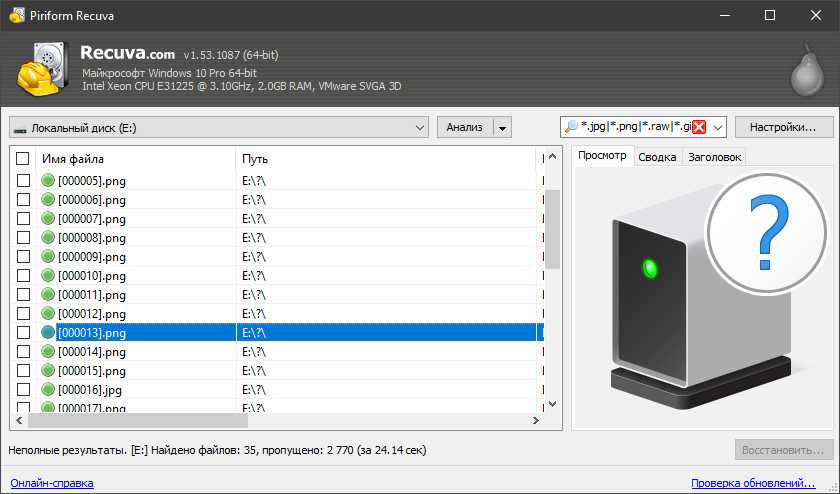Click the status icon of selected [000013].png
The image size is (840, 494).
48,333
